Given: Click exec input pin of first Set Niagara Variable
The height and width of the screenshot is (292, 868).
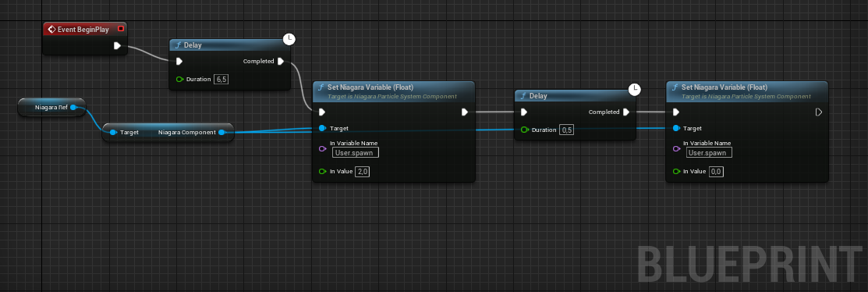Looking at the screenshot, I should (x=322, y=112).
